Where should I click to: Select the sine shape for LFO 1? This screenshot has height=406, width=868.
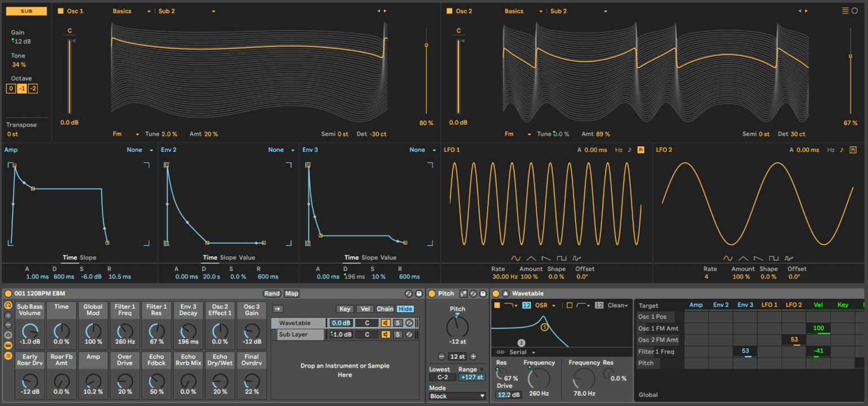(515, 257)
